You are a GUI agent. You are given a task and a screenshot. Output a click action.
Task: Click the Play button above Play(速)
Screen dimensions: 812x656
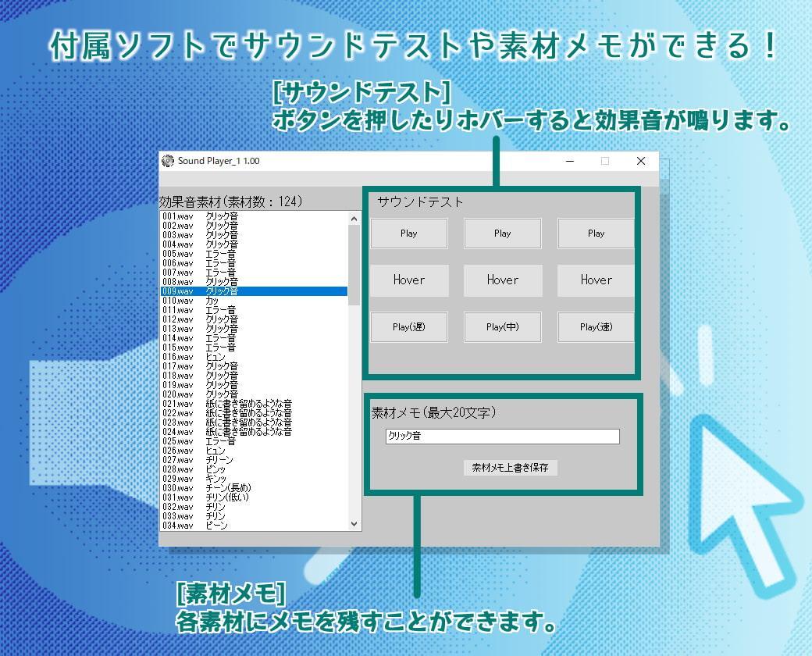(596, 234)
